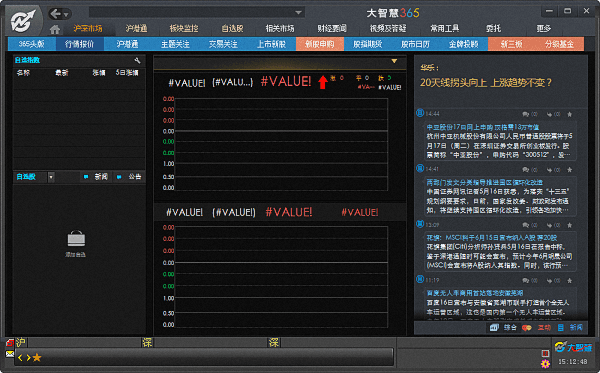Click inside the top search input box
Viewport: 600px width, 373px height.
click(191, 12)
